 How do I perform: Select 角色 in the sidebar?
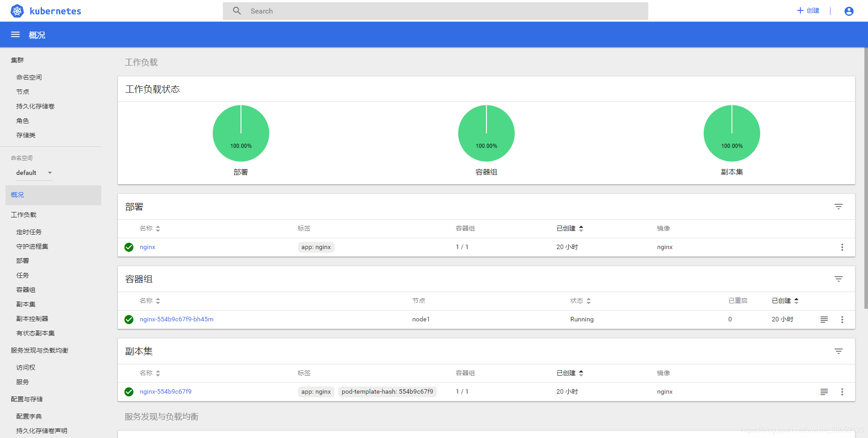pos(23,121)
